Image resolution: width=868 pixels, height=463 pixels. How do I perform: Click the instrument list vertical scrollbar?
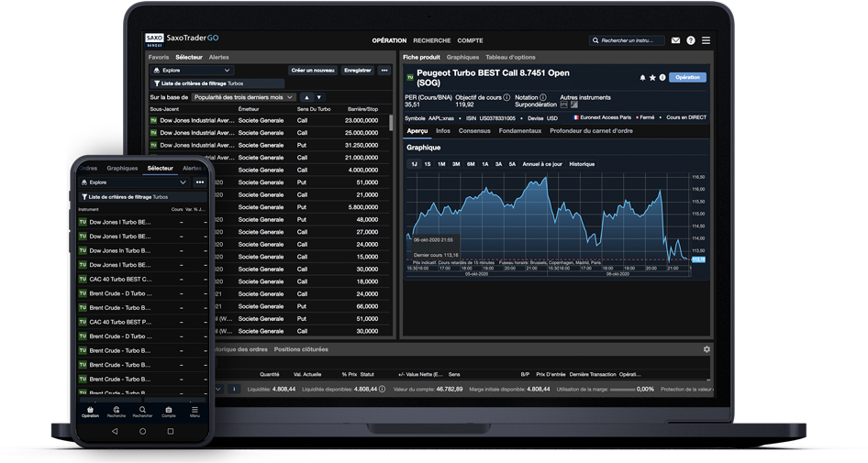pyautogui.click(x=391, y=123)
